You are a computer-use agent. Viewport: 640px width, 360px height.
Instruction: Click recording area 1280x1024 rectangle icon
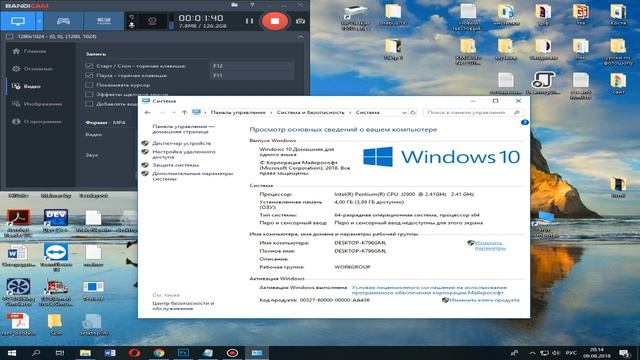[9, 37]
